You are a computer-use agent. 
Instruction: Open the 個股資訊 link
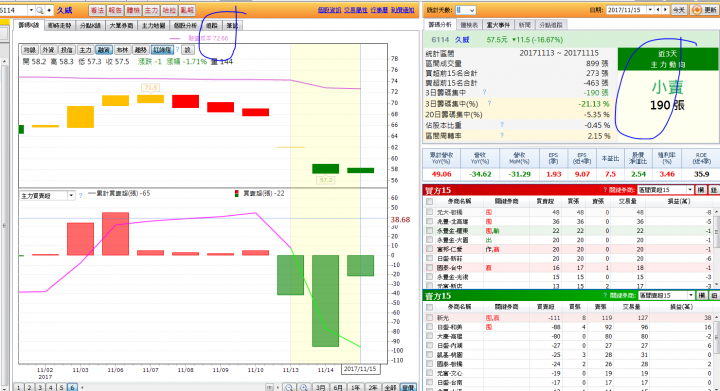tap(329, 10)
